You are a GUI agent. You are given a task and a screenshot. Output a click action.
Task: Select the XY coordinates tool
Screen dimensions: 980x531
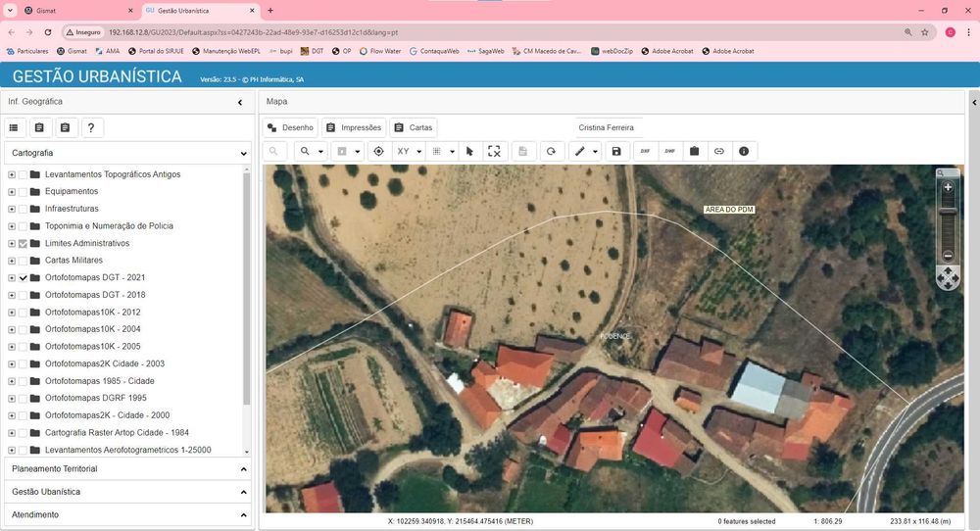pos(403,151)
